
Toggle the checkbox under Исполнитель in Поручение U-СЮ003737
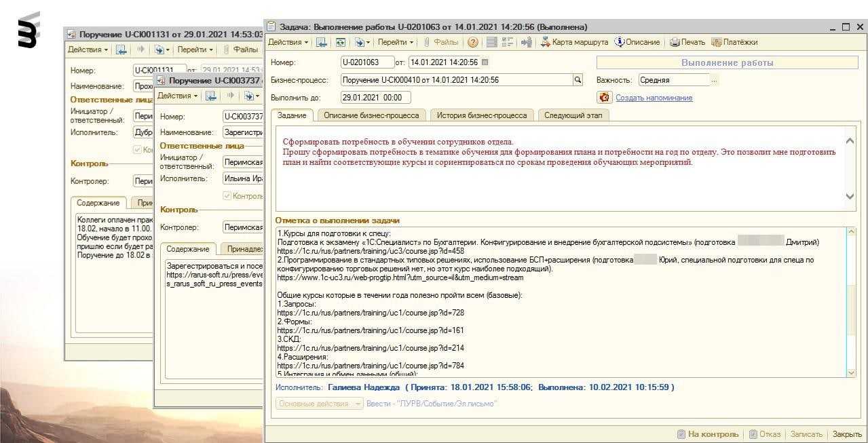tap(227, 196)
